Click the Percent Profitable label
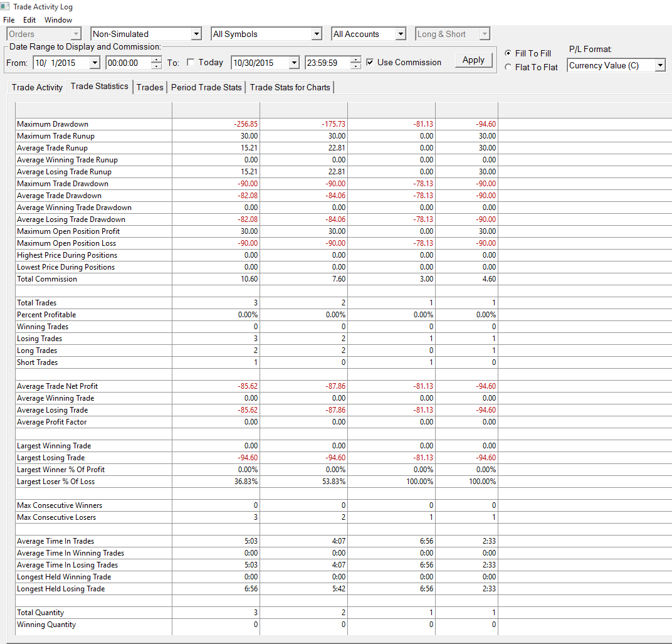 coord(46,315)
